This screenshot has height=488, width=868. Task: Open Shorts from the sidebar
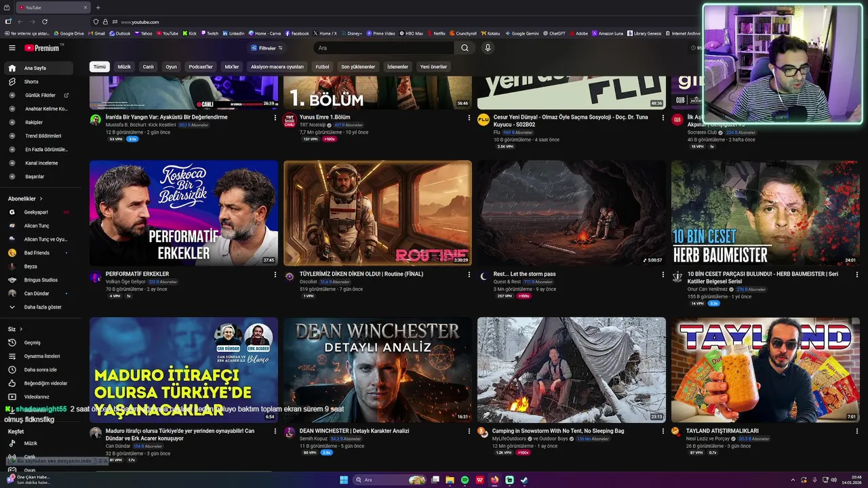click(x=38, y=81)
